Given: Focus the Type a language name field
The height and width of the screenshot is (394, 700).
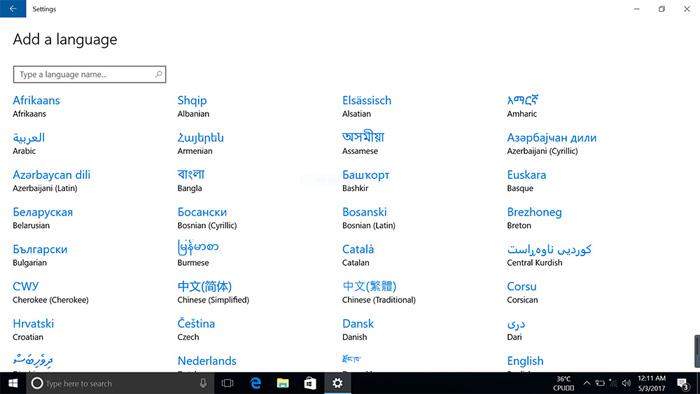Looking at the screenshot, I should [89, 74].
